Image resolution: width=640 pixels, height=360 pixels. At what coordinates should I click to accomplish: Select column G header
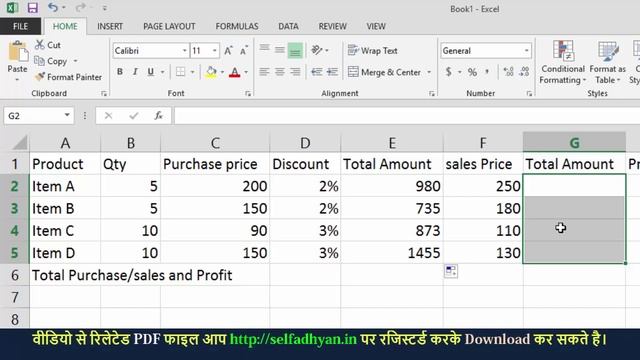click(574, 142)
